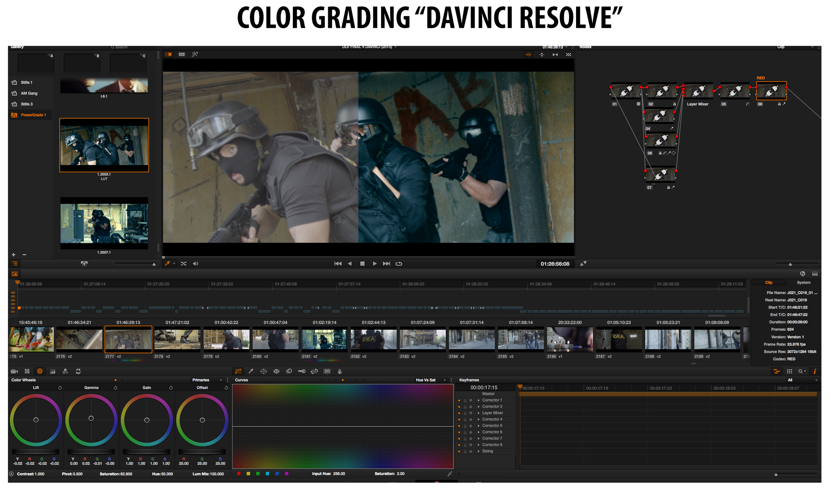Open the Data Burn-In flame icon

tap(340, 371)
